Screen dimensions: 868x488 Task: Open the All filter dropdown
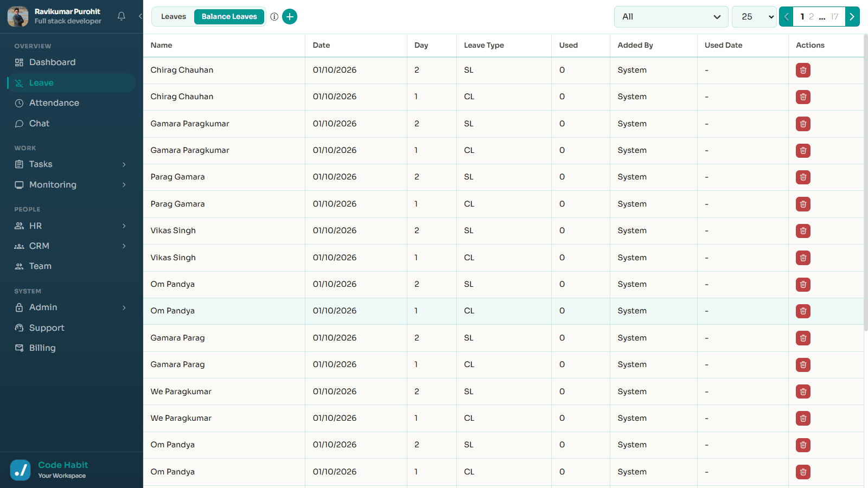(x=671, y=17)
